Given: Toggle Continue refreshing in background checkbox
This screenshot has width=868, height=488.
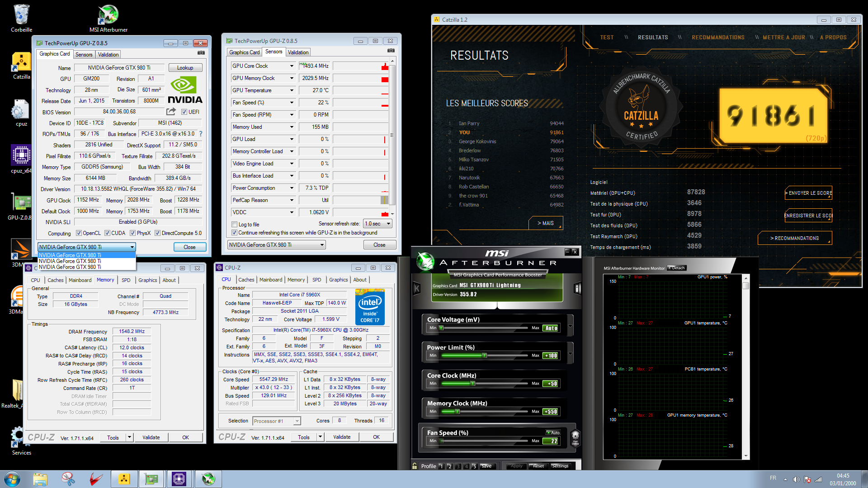Looking at the screenshot, I should [234, 233].
